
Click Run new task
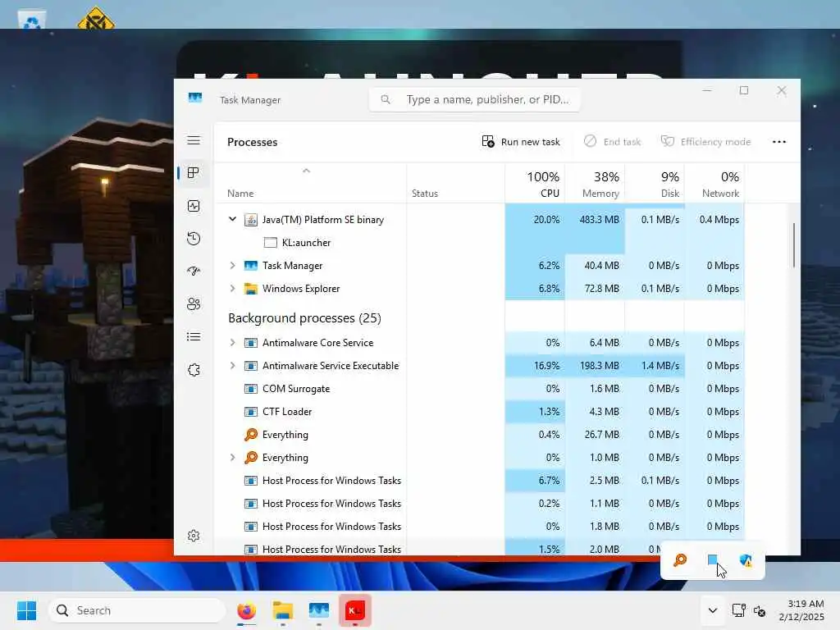521,142
